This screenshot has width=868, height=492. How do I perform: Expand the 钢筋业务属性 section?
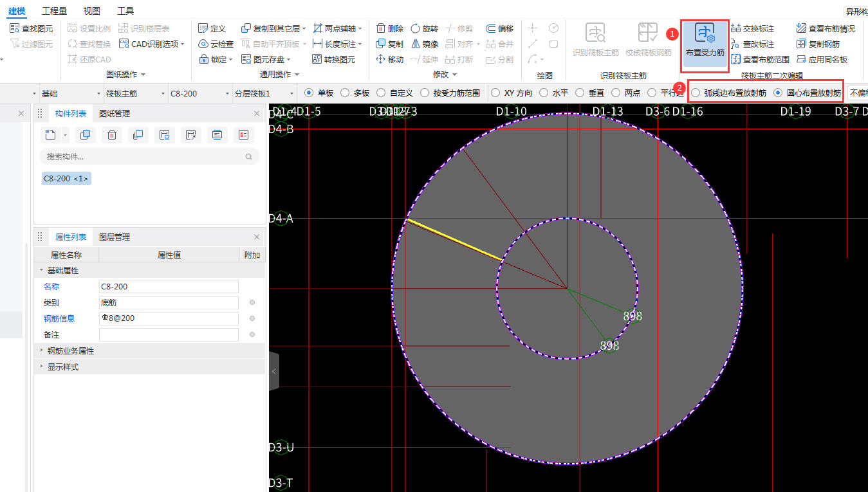click(x=42, y=351)
